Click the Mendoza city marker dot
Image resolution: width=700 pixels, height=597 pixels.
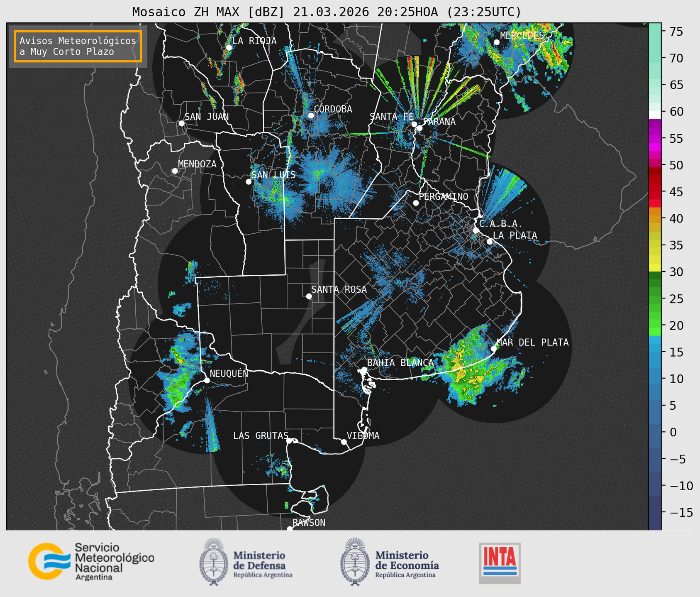tap(175, 171)
